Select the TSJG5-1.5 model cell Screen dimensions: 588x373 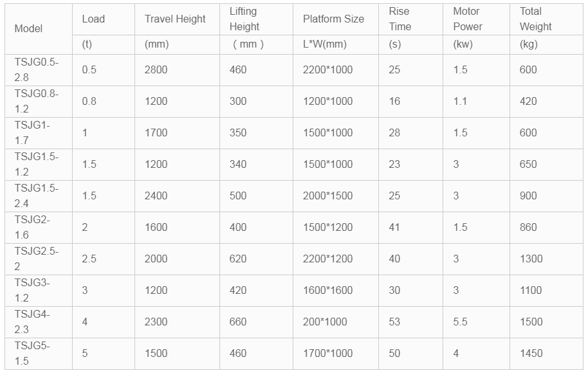pos(39,354)
